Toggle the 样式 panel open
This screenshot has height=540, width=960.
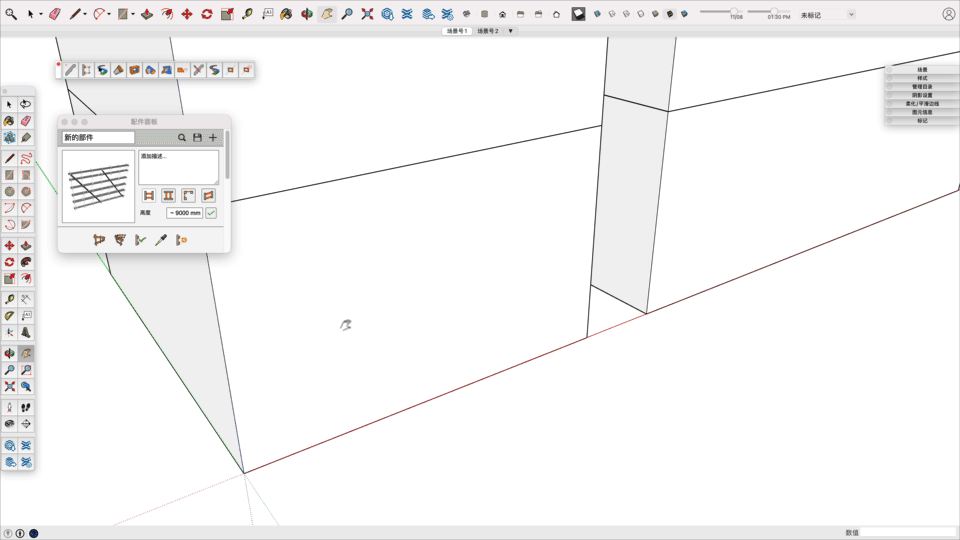(x=921, y=78)
